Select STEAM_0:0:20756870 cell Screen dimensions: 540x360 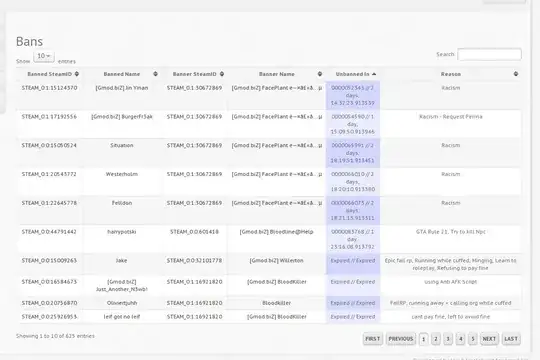pyautogui.click(x=49, y=303)
